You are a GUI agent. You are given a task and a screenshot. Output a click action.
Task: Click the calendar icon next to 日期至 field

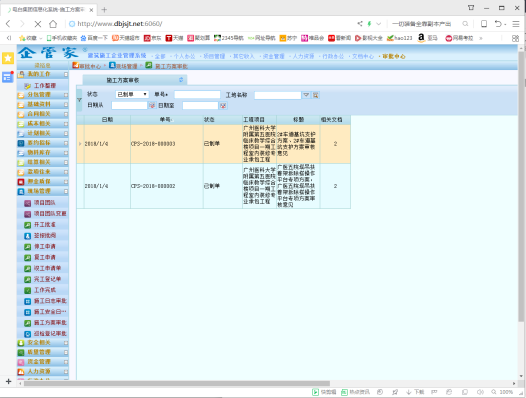[x=223, y=106]
